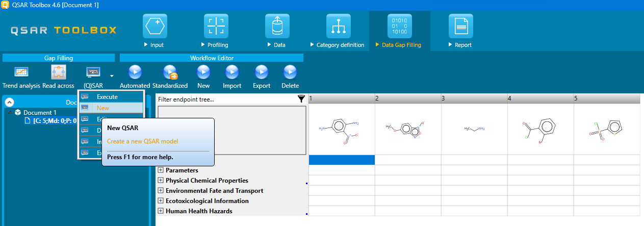Click Parameters tree label

coord(182,170)
